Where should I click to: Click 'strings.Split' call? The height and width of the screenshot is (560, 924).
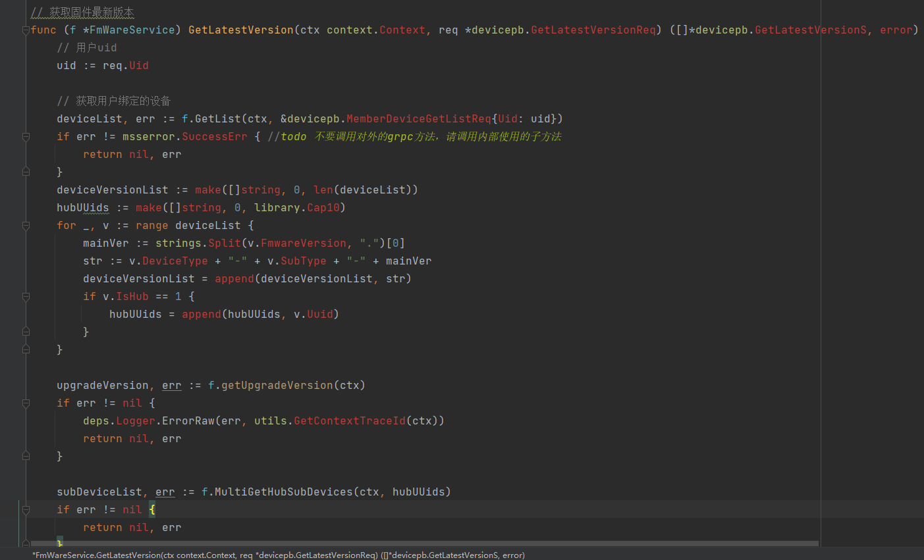click(198, 243)
